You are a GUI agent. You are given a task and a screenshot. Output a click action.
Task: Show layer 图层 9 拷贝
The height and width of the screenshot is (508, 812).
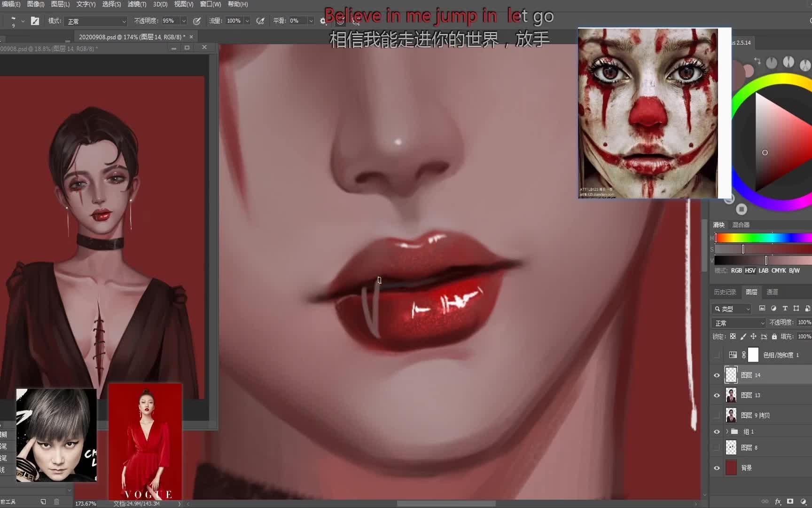click(717, 415)
